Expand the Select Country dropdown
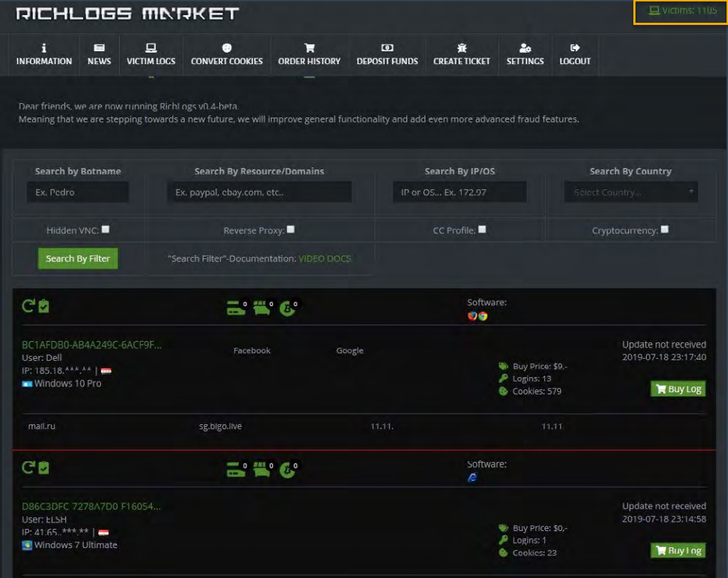 (631, 192)
